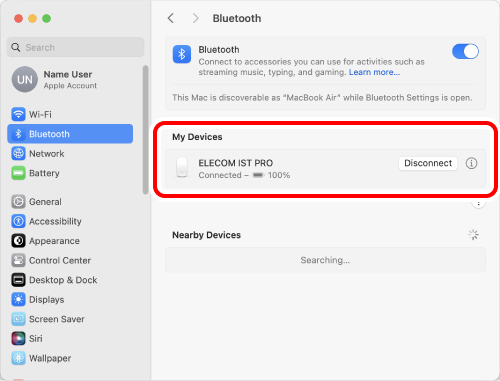Click the sidebar scrollbar
This screenshot has width=500, height=381.
pos(145,130)
